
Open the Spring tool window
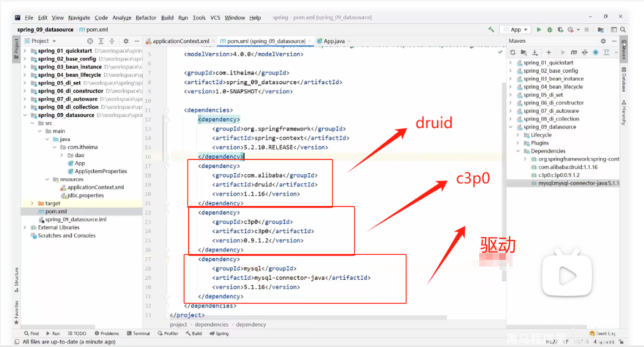219,334
